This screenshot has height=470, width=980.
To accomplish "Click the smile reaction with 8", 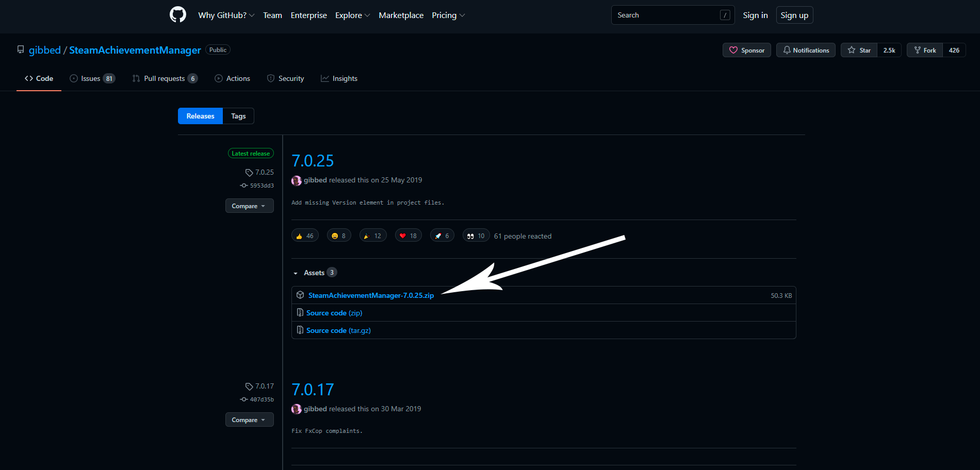I will [339, 236].
